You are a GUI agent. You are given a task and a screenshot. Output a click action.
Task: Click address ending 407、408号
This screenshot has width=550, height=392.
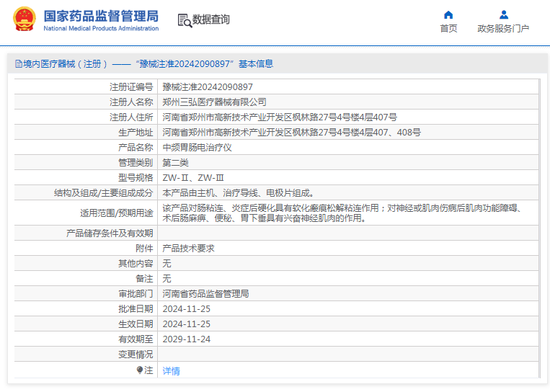291,133
